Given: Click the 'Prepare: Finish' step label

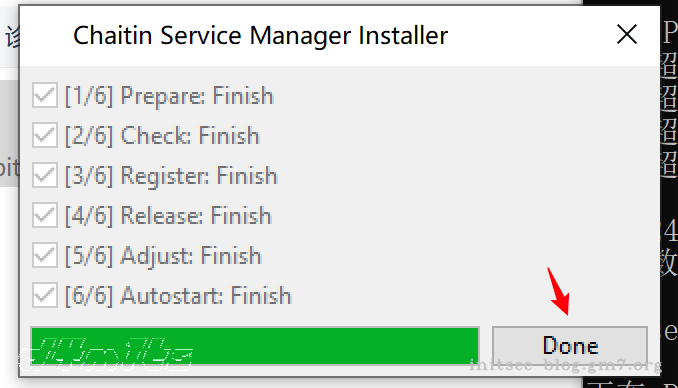Looking at the screenshot, I should 197,96.
